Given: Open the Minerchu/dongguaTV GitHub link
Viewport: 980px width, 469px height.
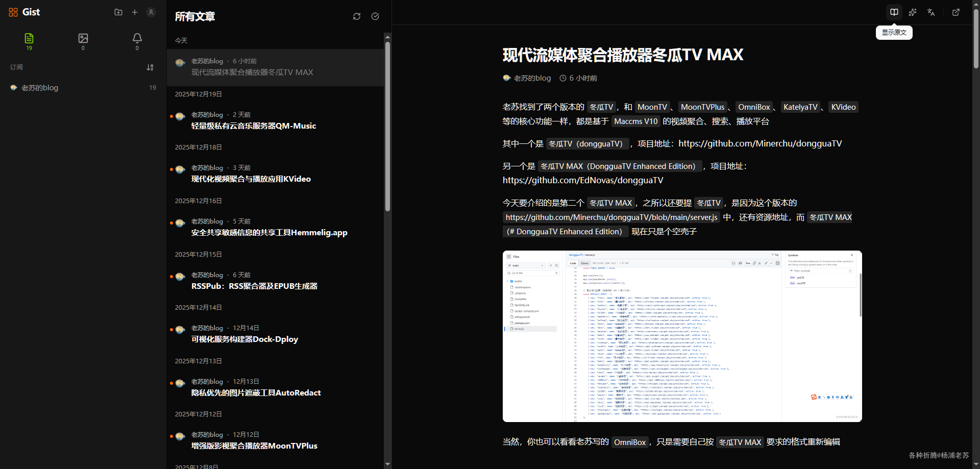Looking at the screenshot, I should click(x=760, y=143).
